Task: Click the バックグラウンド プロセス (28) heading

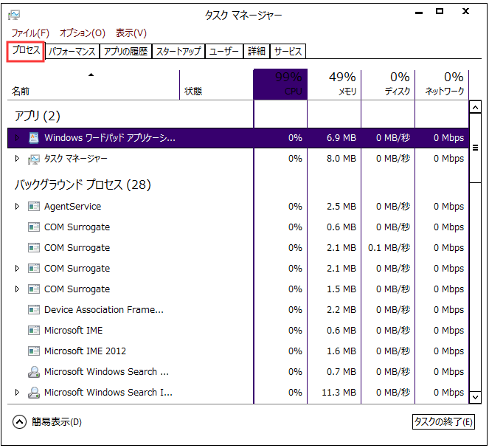Action: pyautogui.click(x=83, y=185)
